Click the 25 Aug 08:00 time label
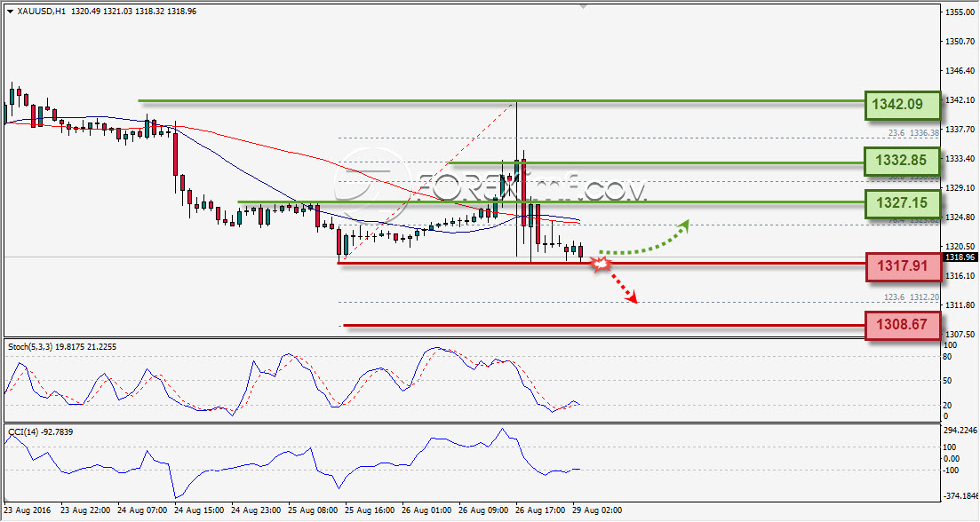Viewport: 980px width, 522px height. 313,510
